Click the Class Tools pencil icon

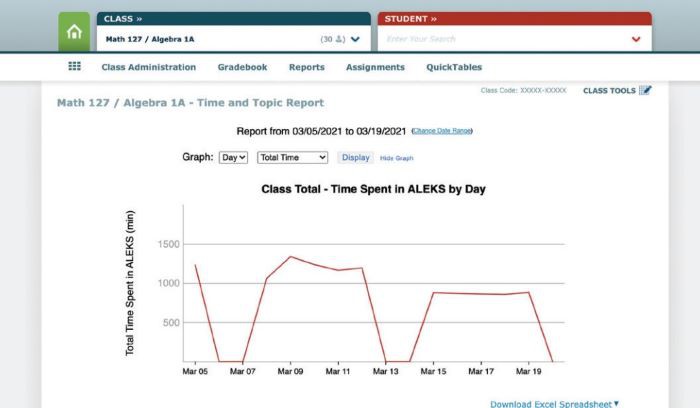[x=645, y=90]
